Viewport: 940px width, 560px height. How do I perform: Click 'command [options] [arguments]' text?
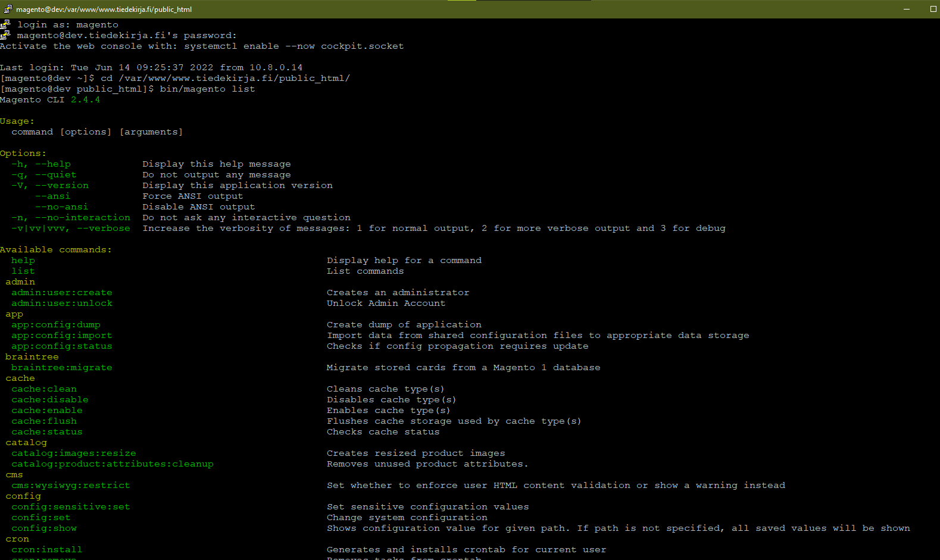tap(97, 132)
